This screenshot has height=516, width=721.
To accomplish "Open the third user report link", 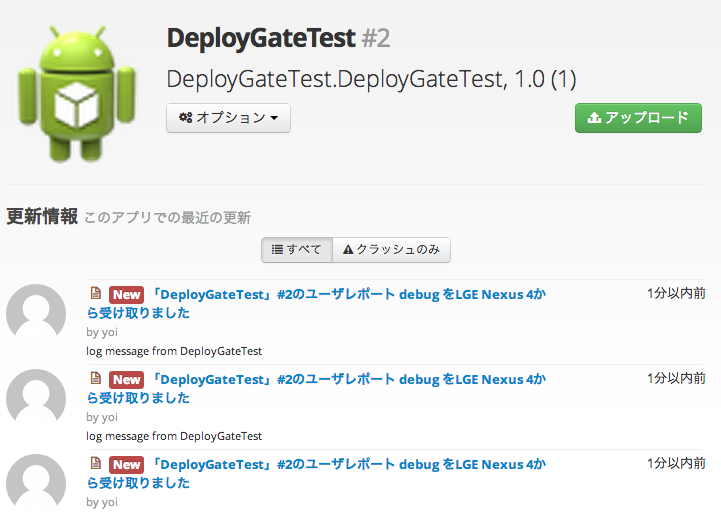I will click(316, 474).
